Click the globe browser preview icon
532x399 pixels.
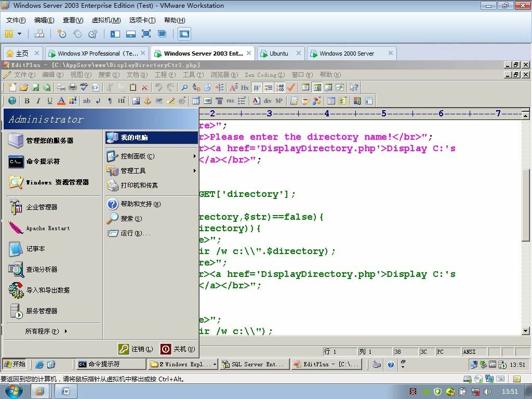tap(12, 101)
